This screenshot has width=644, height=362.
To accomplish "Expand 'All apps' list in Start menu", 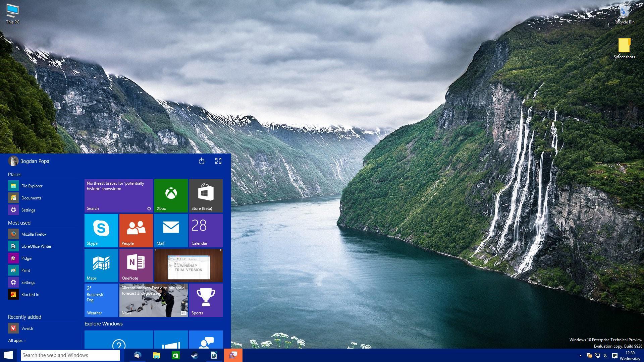I will tap(16, 340).
